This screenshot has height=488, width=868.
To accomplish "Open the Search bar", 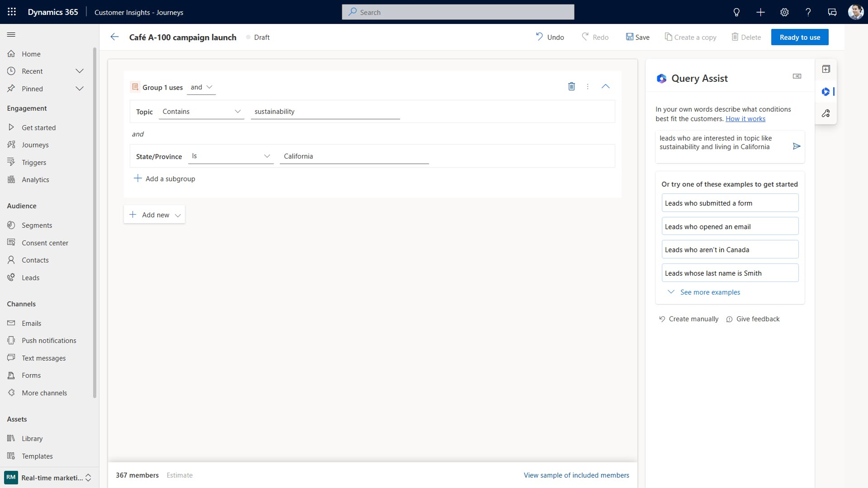I will (x=458, y=12).
